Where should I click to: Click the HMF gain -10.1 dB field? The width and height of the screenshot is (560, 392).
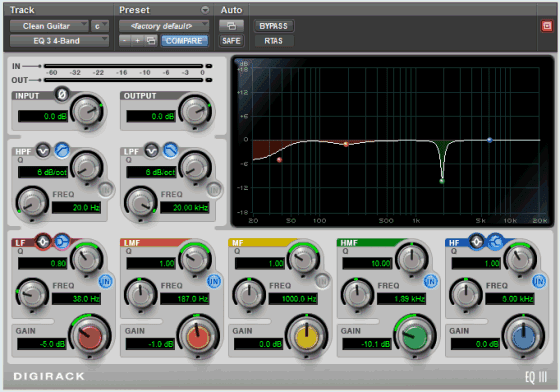[x=367, y=344]
